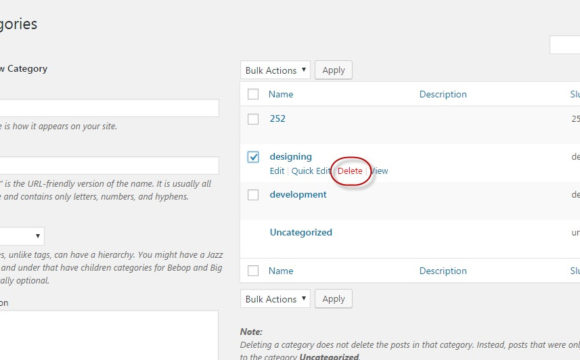Screen dimensions: 580x360
Task: Delete the designing category
Action: click(350, 171)
